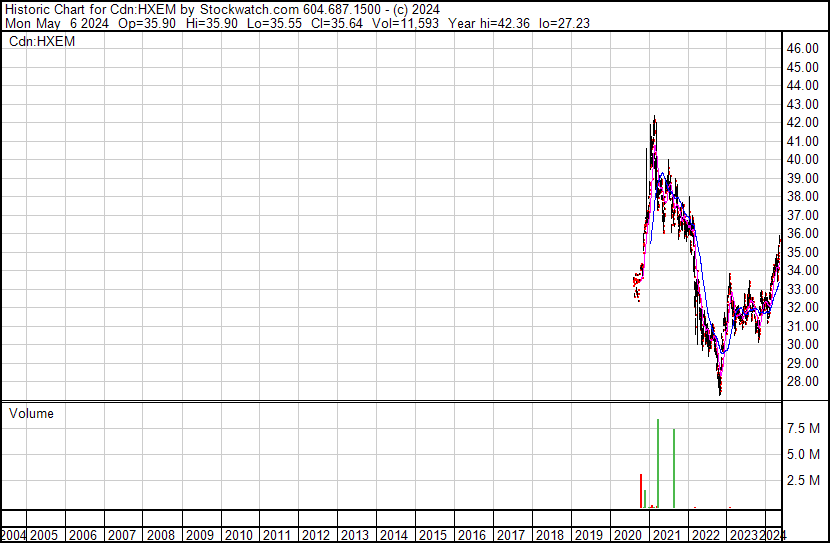Click the 46.00 price axis label
This screenshot has width=830, height=543.
[803, 48]
